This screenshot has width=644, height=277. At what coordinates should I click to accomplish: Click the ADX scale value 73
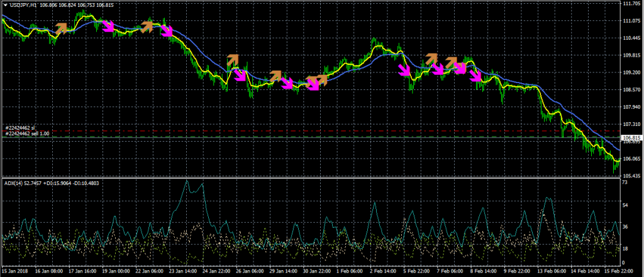(625, 183)
